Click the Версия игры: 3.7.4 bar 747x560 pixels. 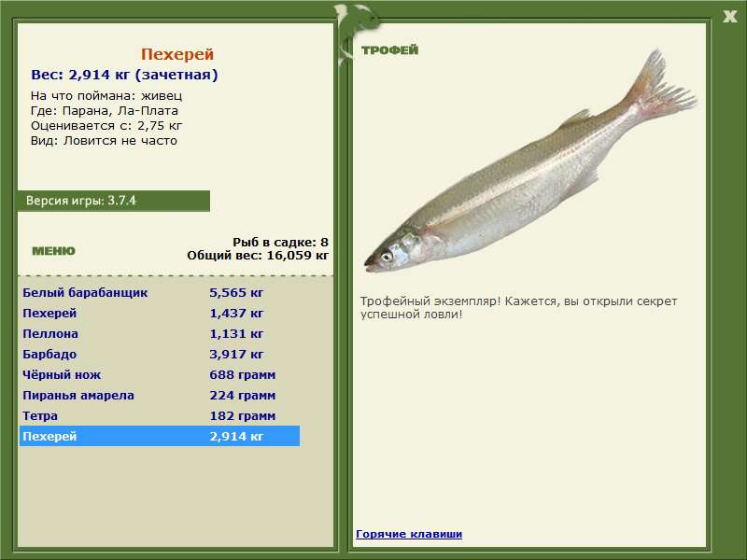click(113, 201)
